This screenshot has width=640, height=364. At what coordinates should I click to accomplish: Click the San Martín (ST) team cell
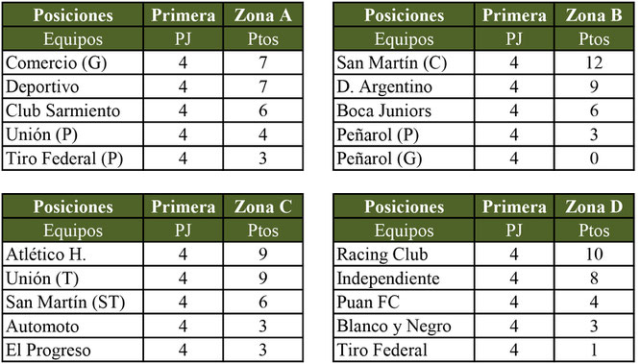73,302
